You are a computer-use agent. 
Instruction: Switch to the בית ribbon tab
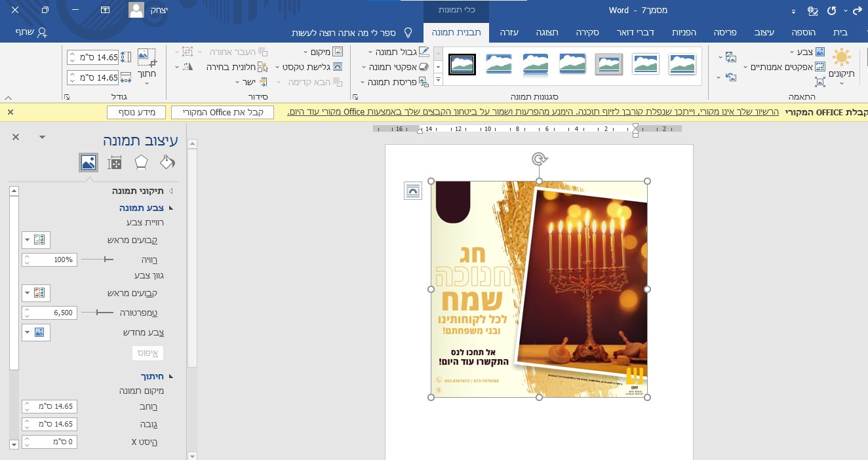842,33
